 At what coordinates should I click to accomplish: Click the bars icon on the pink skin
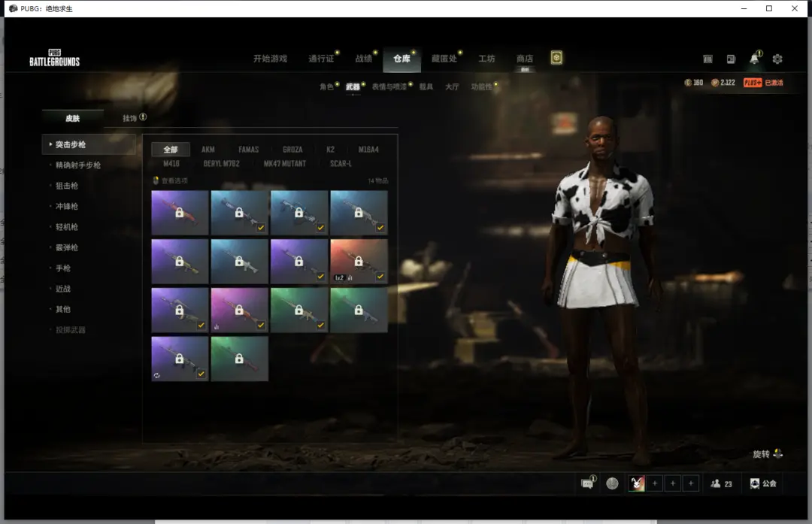click(217, 327)
